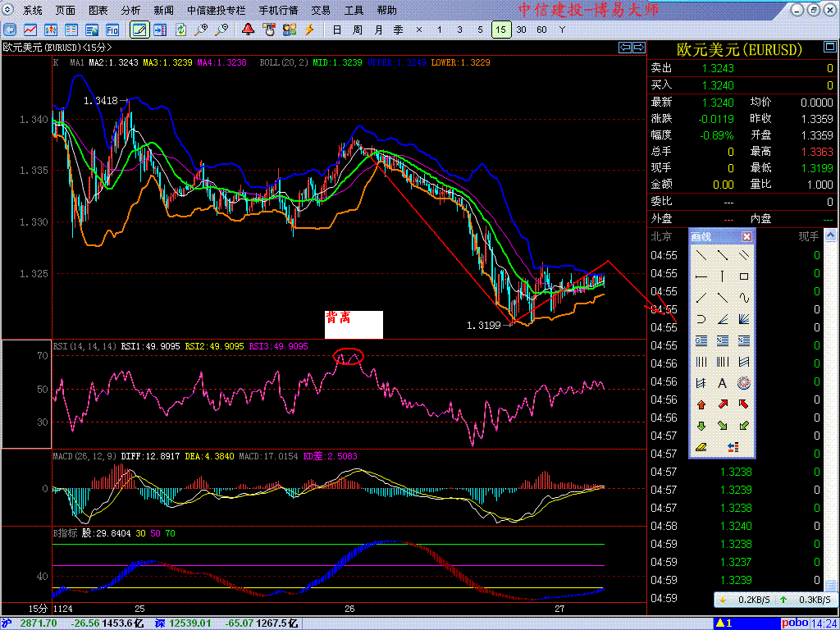
Task: Choose the red up arrow marker
Action: point(701,404)
